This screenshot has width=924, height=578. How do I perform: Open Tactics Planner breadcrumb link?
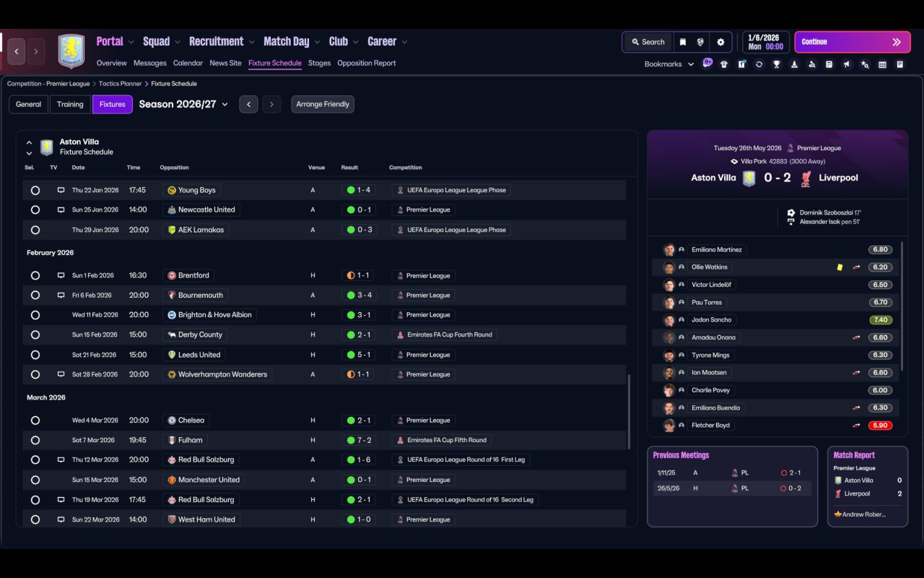coord(121,84)
